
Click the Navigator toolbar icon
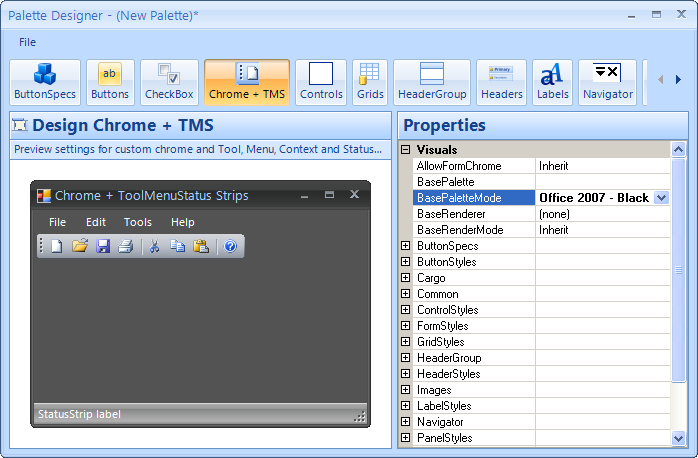608,82
